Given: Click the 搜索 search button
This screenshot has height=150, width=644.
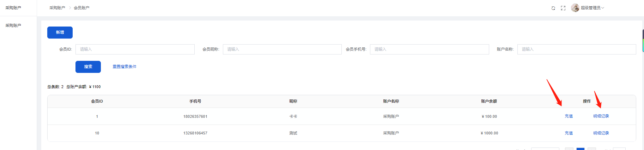Looking at the screenshot, I should point(88,67).
